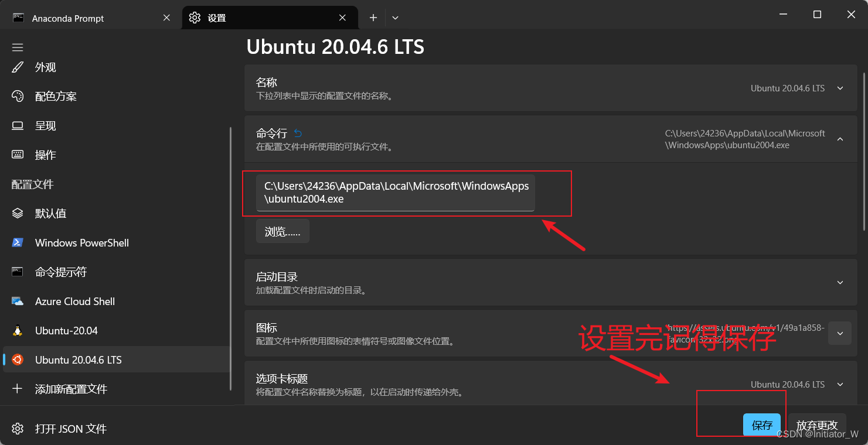868x445 pixels.
Task: Select the Windows PowerShell profile
Action: [x=116, y=242]
